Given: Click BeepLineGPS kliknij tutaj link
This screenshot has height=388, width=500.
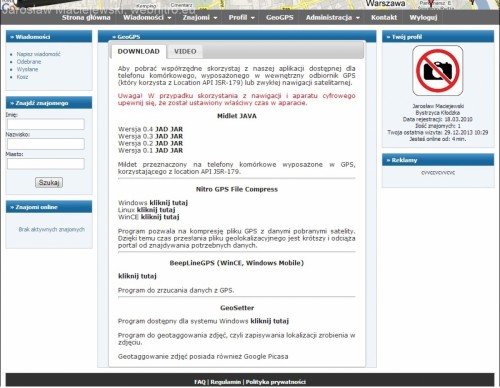Looking at the screenshot, I should pos(137,276).
